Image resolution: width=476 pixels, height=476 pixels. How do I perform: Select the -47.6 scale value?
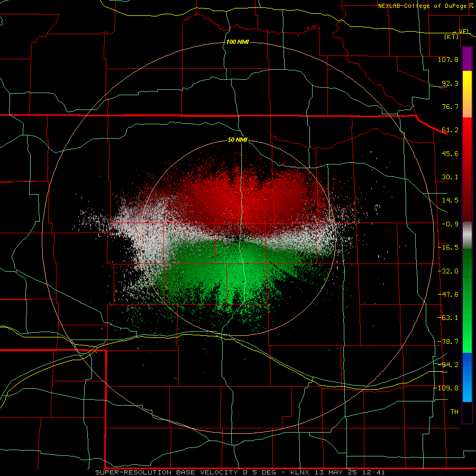coord(448,295)
